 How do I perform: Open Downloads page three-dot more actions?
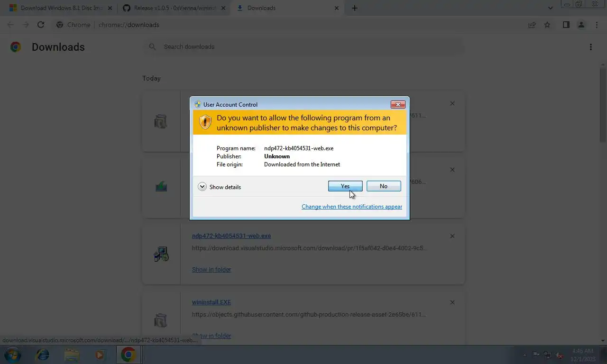[x=590, y=47]
